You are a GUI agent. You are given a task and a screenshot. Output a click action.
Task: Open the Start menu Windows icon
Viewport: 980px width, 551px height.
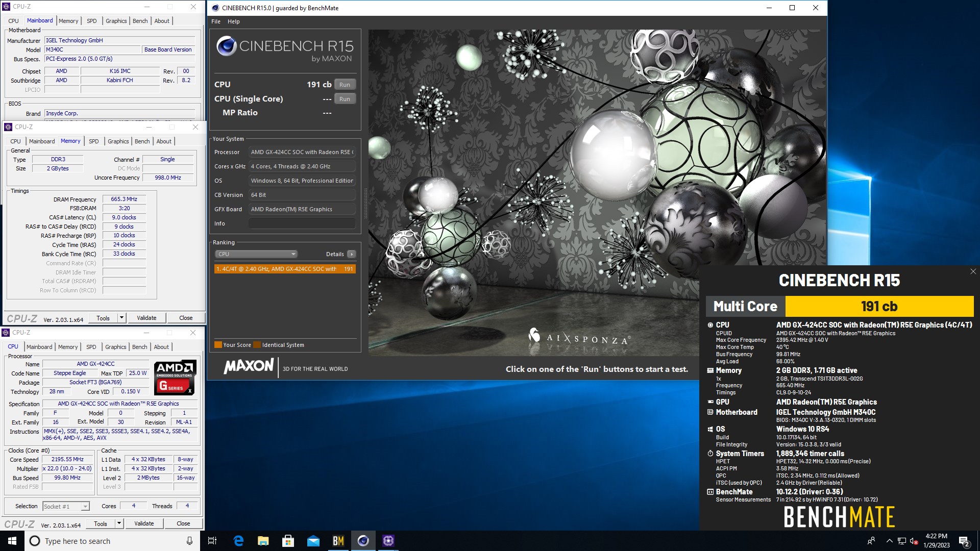click(x=12, y=541)
